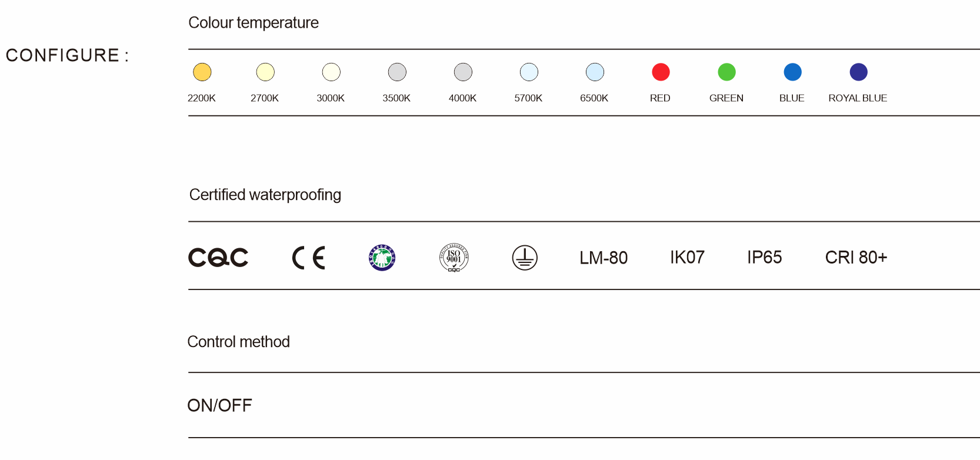Click the ISO 9001 seal icon
Image resolution: width=980 pixels, height=460 pixels.
pyautogui.click(x=454, y=258)
